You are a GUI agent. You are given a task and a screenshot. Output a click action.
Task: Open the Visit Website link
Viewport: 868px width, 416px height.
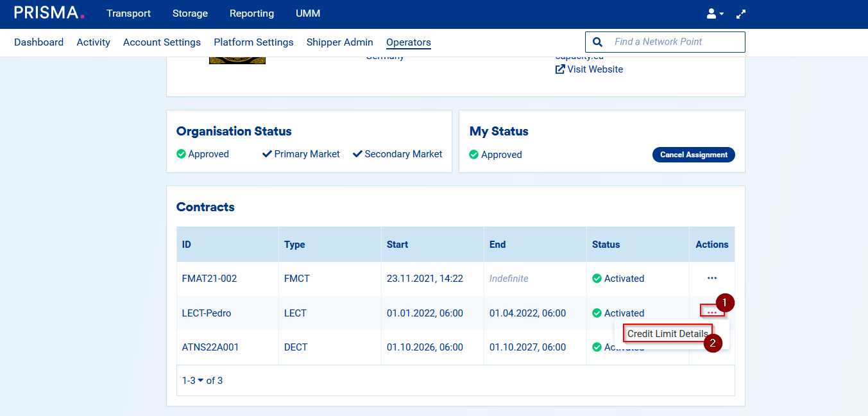pyautogui.click(x=595, y=69)
